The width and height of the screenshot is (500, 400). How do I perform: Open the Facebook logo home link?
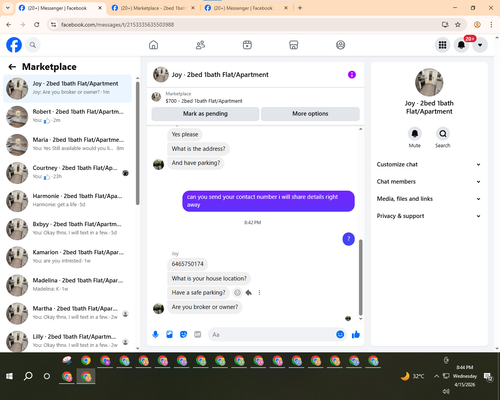pos(14,45)
